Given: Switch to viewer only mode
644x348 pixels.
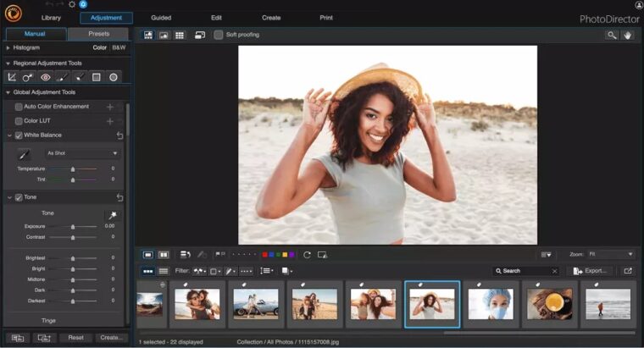Looking at the screenshot, I should coord(164,35).
